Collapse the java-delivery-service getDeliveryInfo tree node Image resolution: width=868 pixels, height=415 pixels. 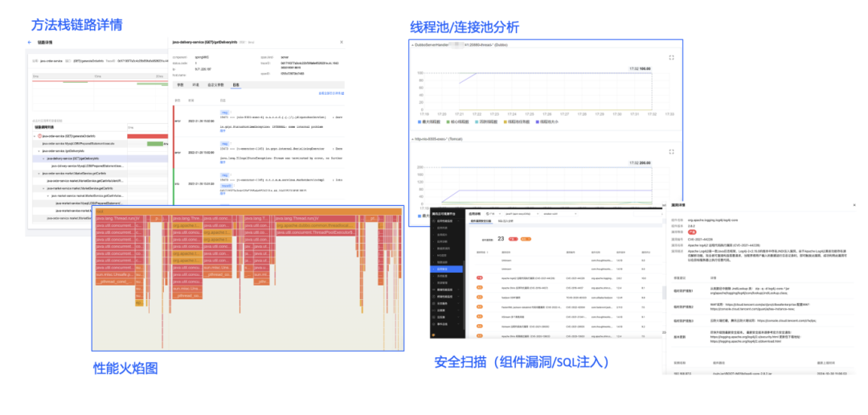tap(43, 158)
